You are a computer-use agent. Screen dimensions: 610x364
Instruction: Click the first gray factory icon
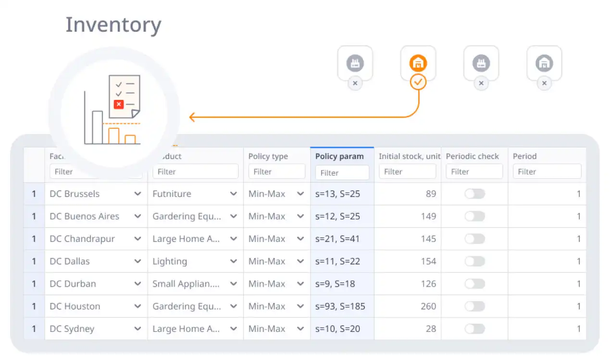point(355,63)
